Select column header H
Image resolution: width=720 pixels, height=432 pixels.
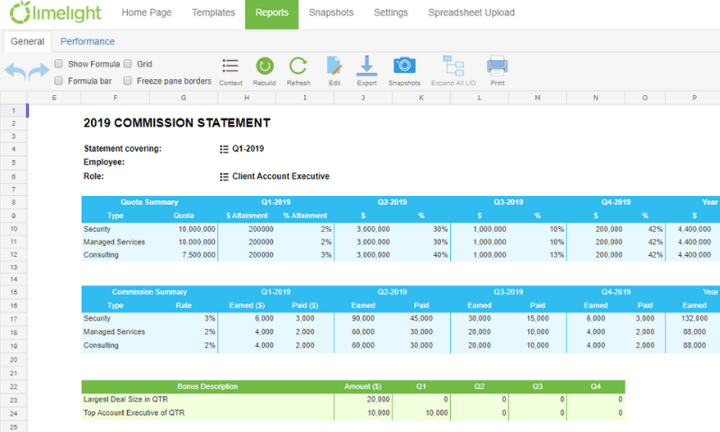[x=247, y=98]
